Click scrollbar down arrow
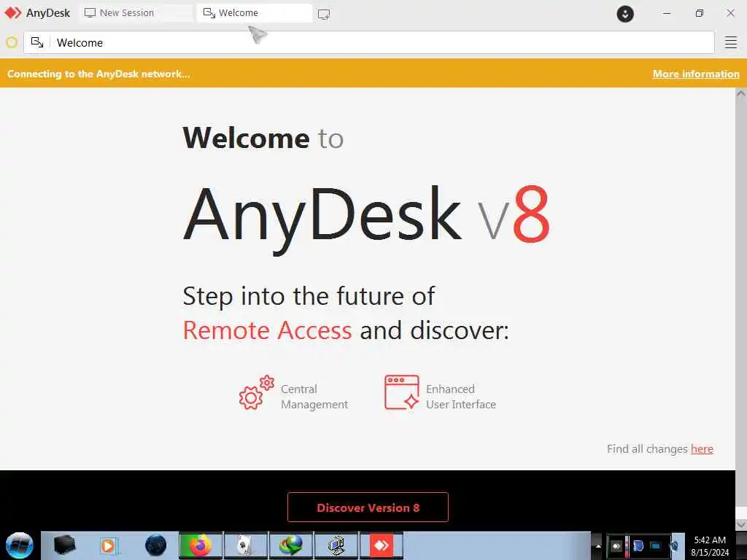Viewport: 747px width, 560px height. click(741, 524)
